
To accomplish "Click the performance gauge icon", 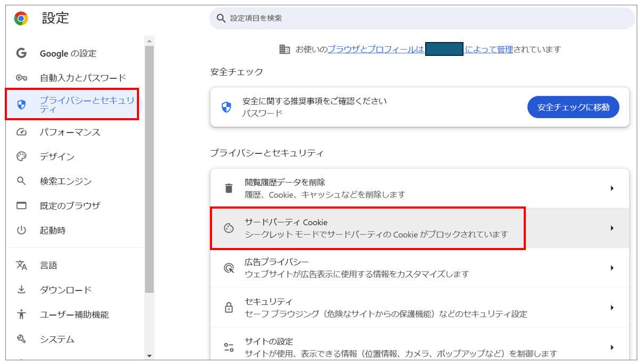I will 21,132.
